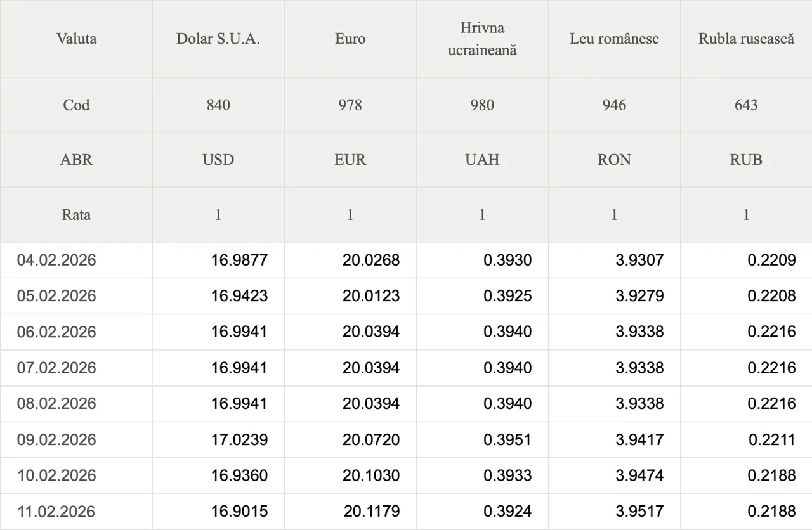Select RON rate 3.9279
The width and height of the screenshot is (812, 530).
click(639, 296)
